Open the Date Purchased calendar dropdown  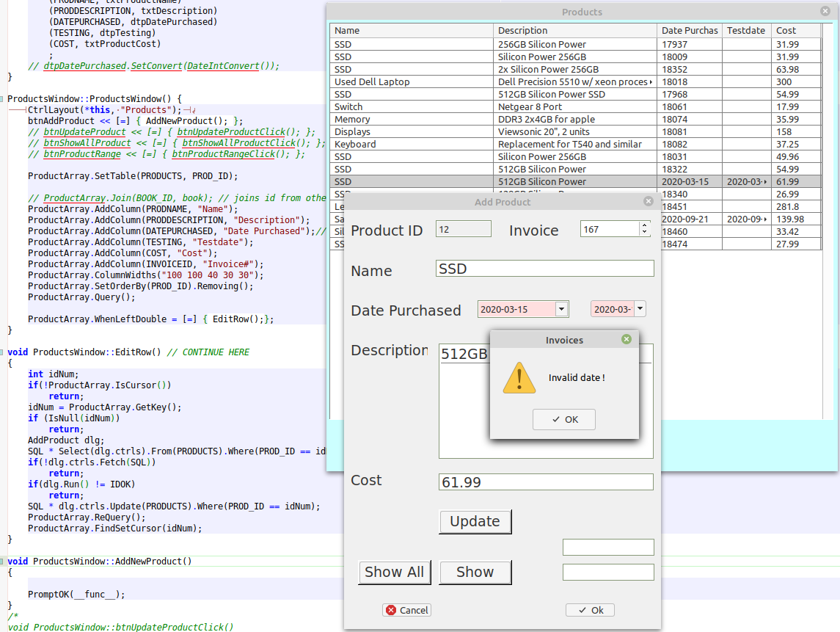pos(562,309)
